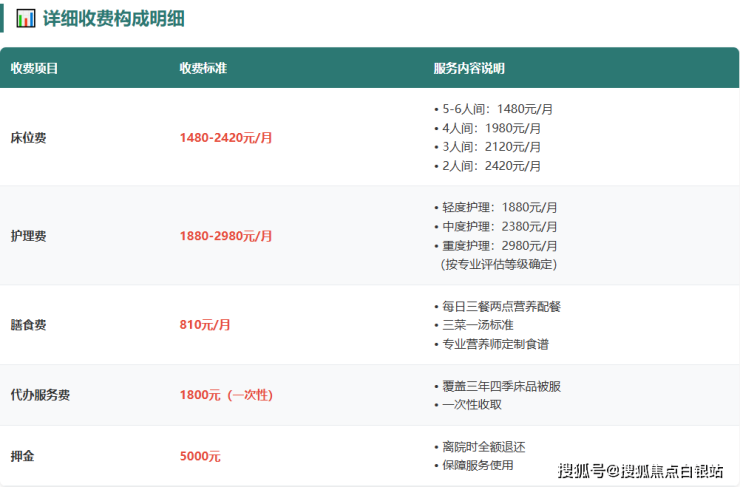Click the （按专业评估等级确定） note
This screenshot has height=487, width=740.
pos(498,265)
